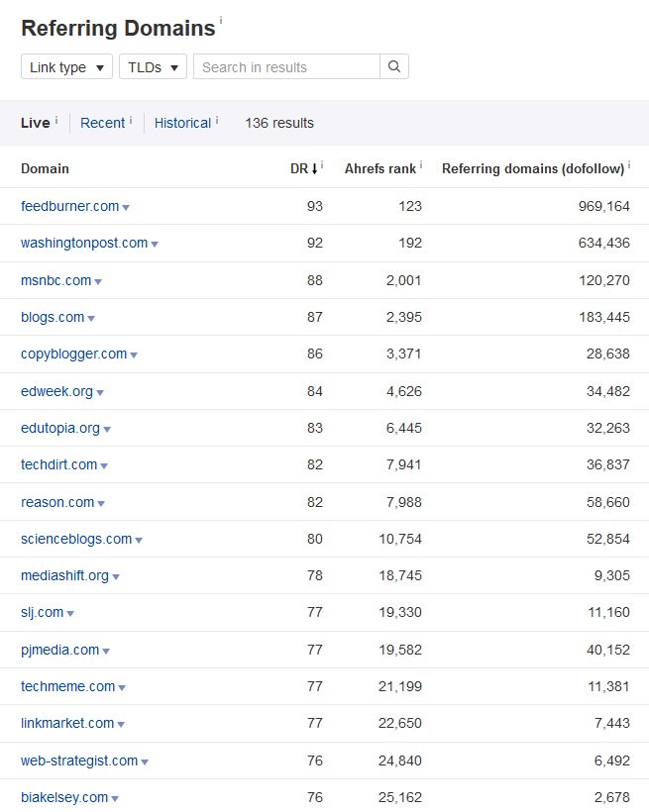The image size is (649, 812).
Task: Select the Ahrefs rank value 25,162
Action: coord(400,797)
